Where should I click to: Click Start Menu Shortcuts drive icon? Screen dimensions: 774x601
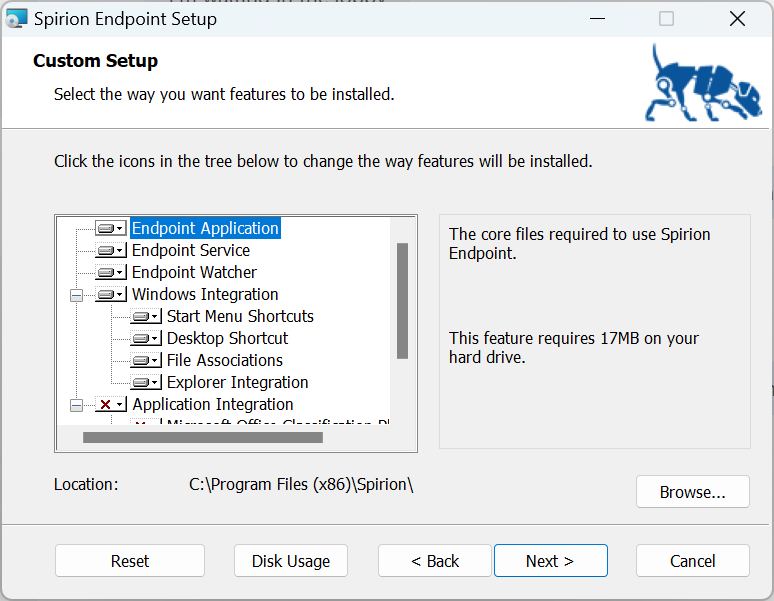pyautogui.click(x=145, y=316)
